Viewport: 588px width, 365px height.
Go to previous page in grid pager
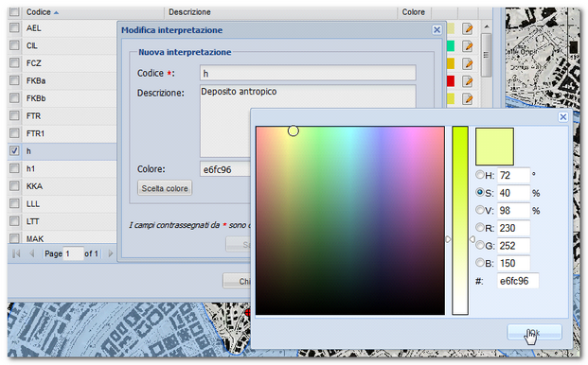coord(32,253)
